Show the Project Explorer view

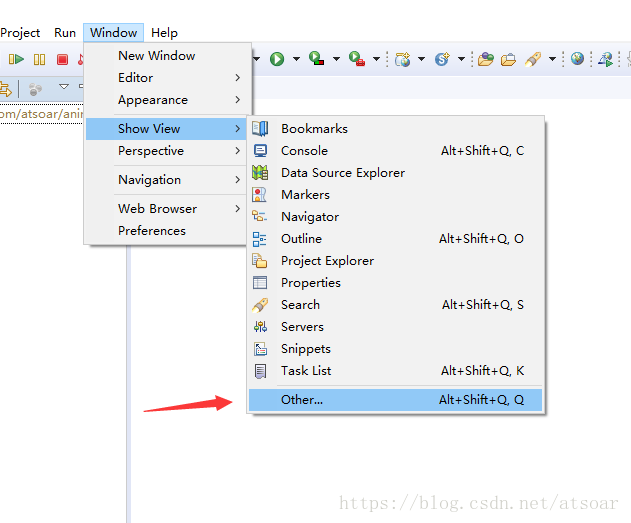327,261
